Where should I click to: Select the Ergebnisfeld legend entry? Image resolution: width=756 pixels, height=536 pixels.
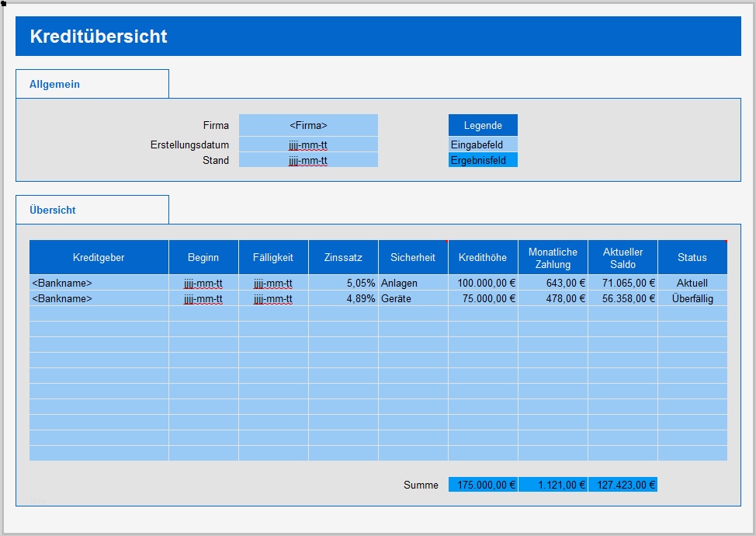click(x=482, y=160)
